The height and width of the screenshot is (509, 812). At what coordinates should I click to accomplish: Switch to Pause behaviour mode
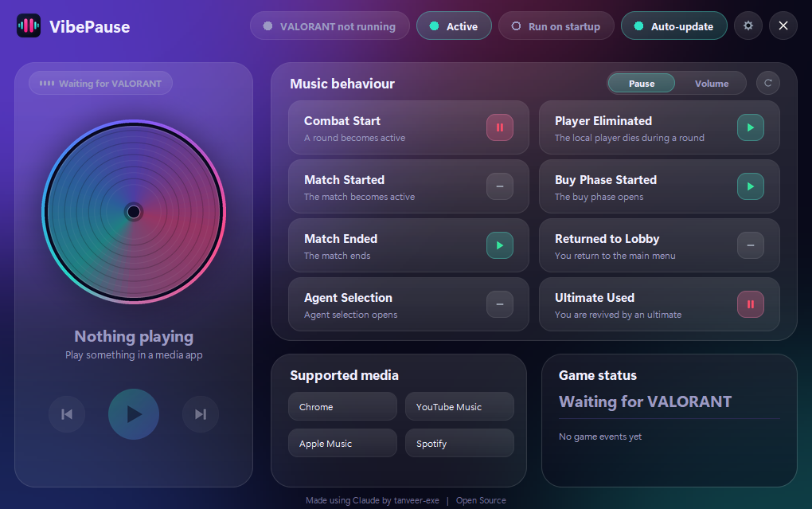tap(642, 84)
